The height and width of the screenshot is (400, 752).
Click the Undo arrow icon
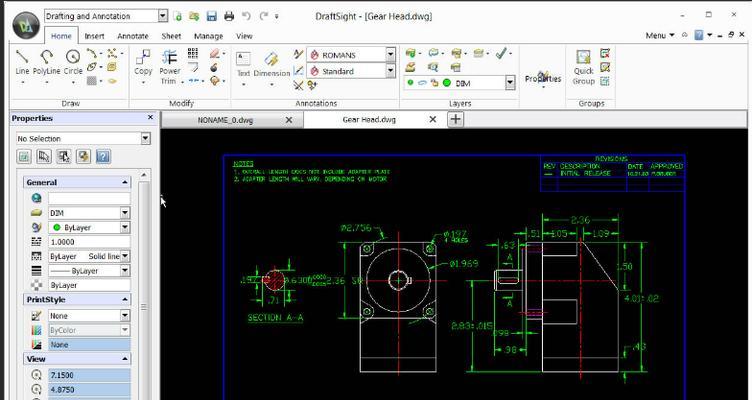[247, 16]
